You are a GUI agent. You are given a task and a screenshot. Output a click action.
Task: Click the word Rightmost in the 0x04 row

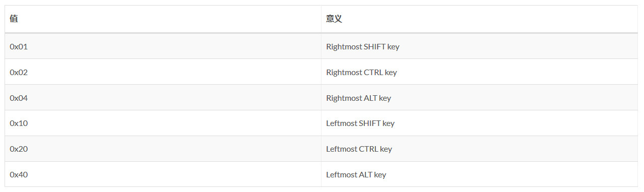[x=344, y=98]
